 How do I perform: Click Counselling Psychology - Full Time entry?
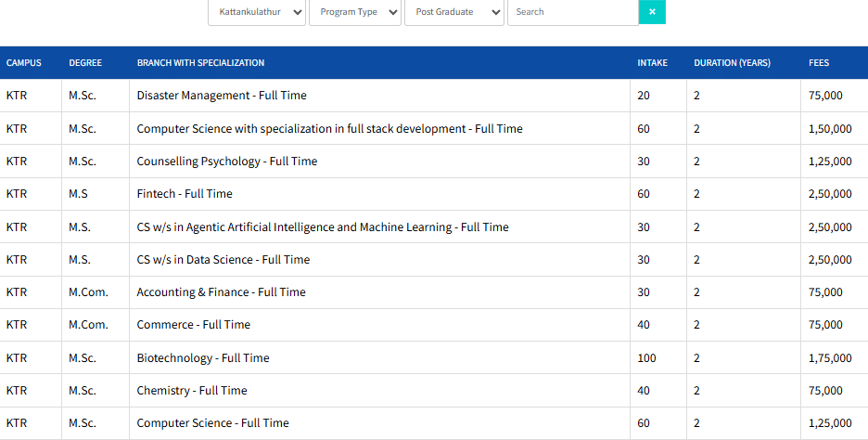tap(226, 162)
